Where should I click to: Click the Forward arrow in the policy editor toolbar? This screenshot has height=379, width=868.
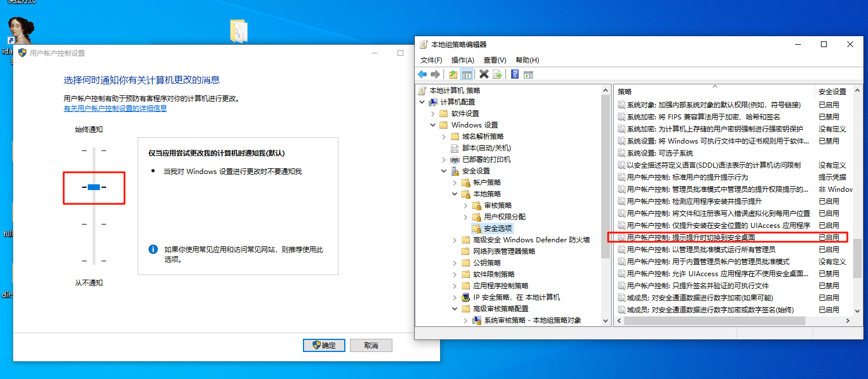435,74
